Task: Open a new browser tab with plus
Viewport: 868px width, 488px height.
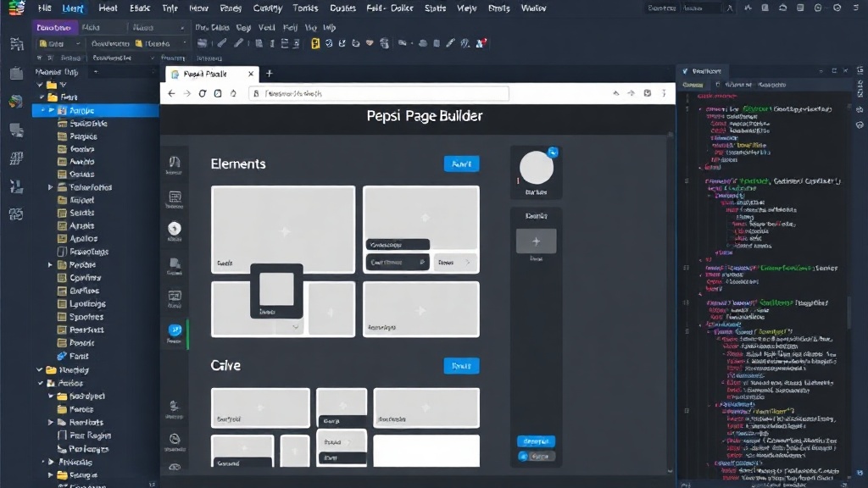Action: 270,74
